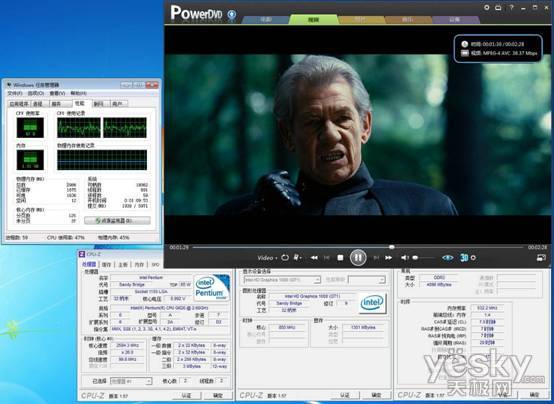Image resolution: width=554 pixels, height=404 pixels.
Task: Open Task Manager 文件(F) menu
Action: [15, 93]
